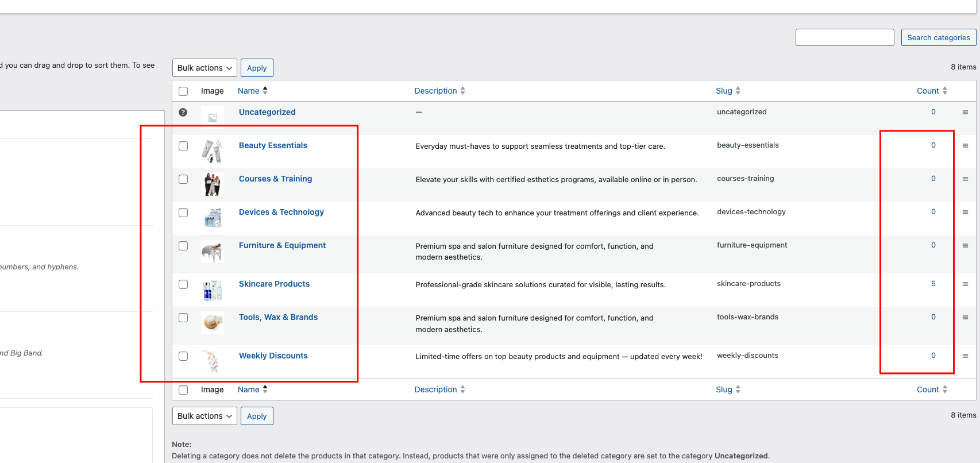The height and width of the screenshot is (463, 980).
Task: Click the drag handle for Weekly Discounts row
Action: point(965,356)
